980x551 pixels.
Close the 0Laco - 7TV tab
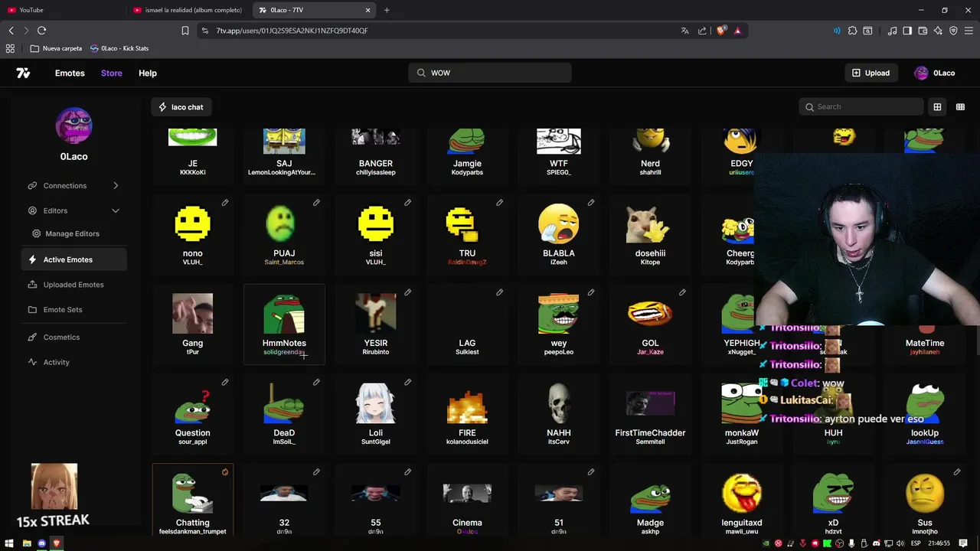(367, 10)
